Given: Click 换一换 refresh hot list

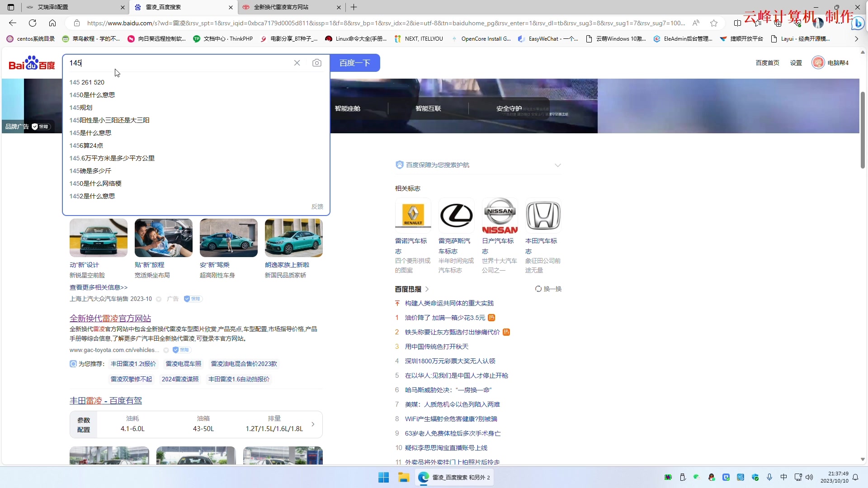Looking at the screenshot, I should click(548, 289).
